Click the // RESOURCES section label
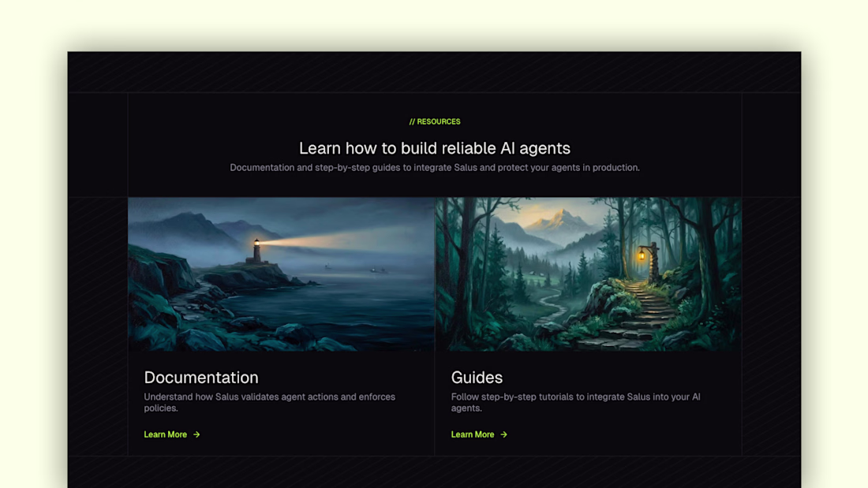The image size is (868, 488). (x=435, y=121)
